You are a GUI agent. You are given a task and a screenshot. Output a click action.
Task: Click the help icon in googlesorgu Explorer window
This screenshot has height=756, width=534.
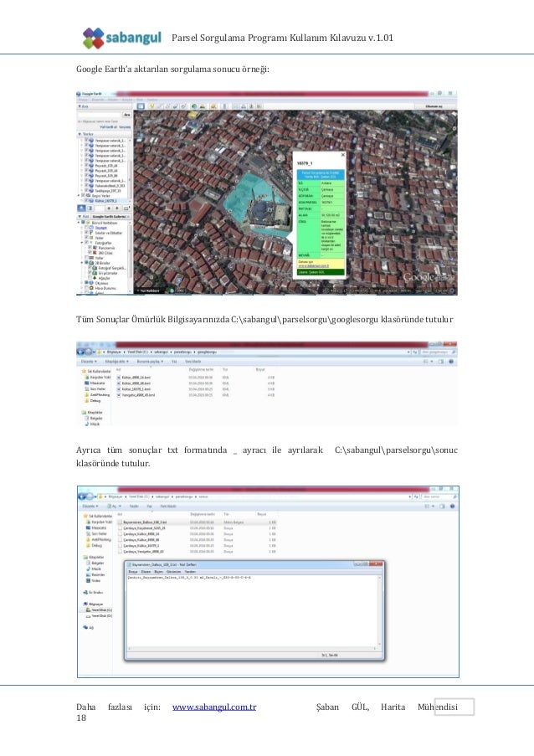(452, 361)
